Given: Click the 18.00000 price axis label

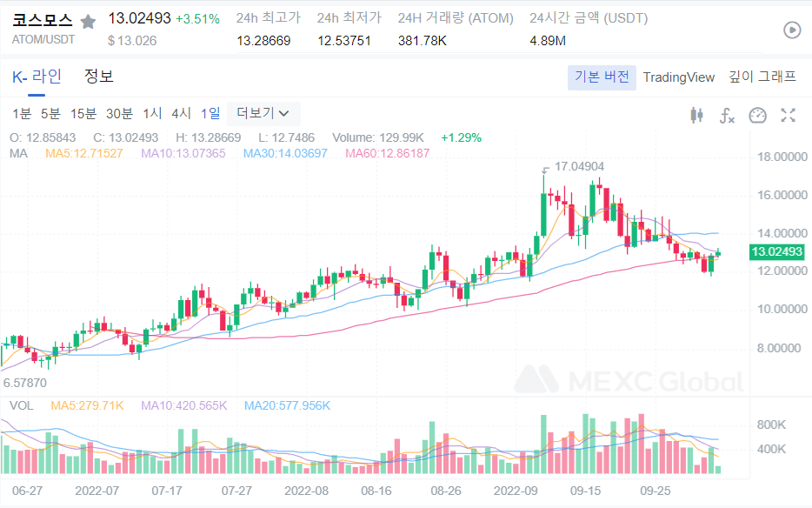Looking at the screenshot, I should 782,157.
